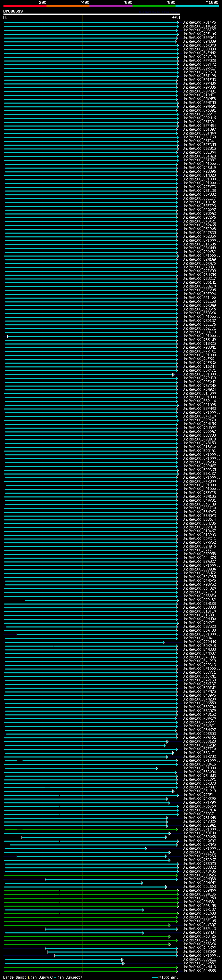Select hit label UniRef100_B7FH64
222x980 pixels.
[199, 125]
